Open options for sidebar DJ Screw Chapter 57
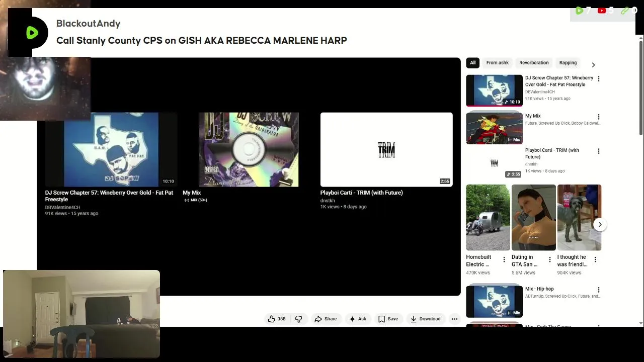This screenshot has height=362, width=644. click(598, 78)
